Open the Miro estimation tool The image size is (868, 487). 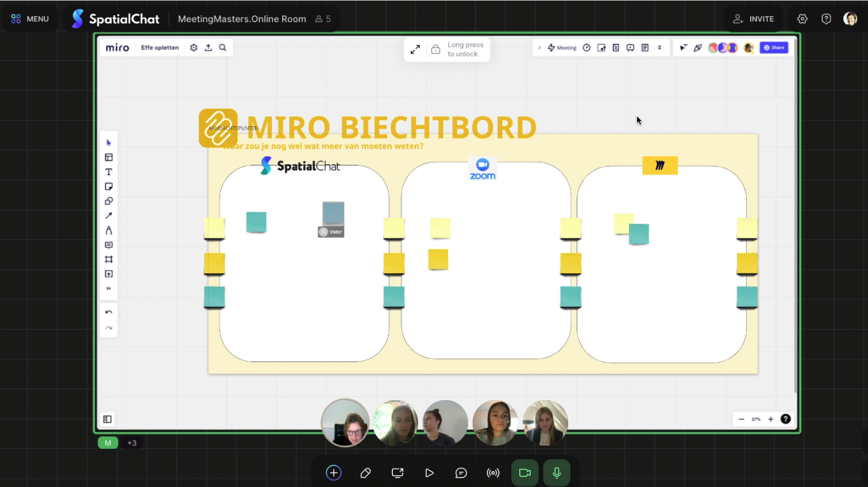click(616, 48)
